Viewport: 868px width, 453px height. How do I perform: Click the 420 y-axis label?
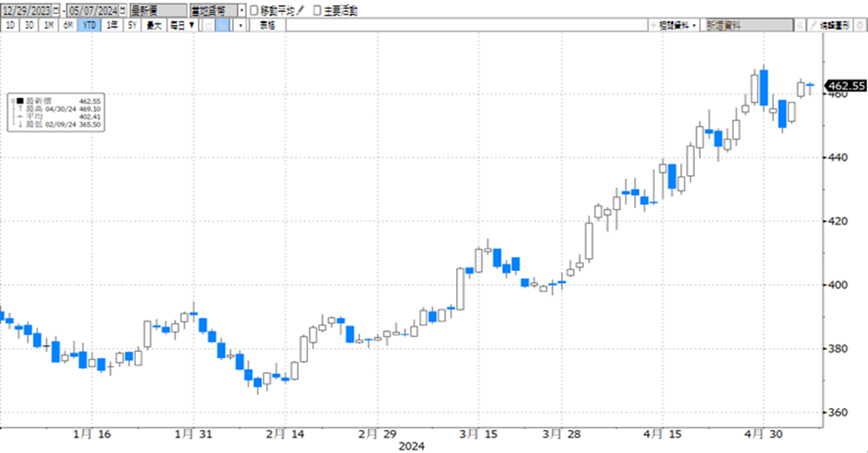click(x=838, y=222)
